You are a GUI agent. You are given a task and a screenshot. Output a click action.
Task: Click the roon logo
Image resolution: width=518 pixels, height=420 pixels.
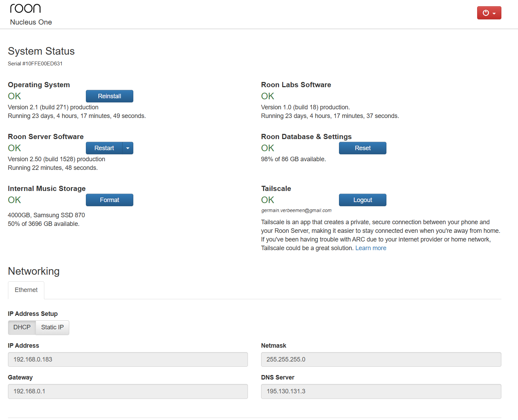coord(25,8)
